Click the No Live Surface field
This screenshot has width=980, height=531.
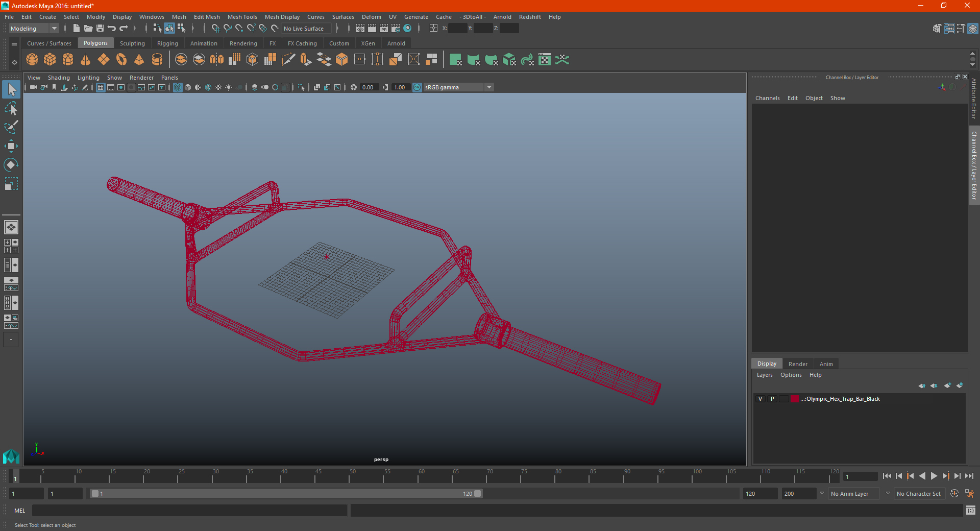click(306, 29)
